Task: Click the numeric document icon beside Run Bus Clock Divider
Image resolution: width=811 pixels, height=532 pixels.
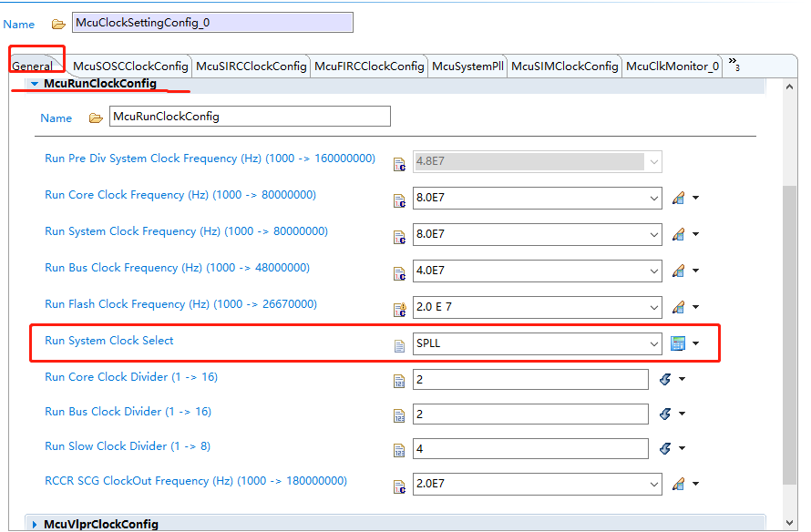Action: click(x=399, y=414)
